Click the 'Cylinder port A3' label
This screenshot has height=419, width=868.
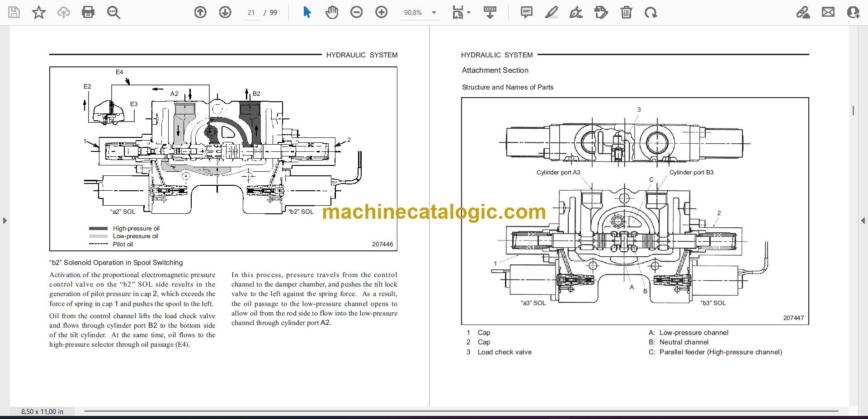pos(558,172)
